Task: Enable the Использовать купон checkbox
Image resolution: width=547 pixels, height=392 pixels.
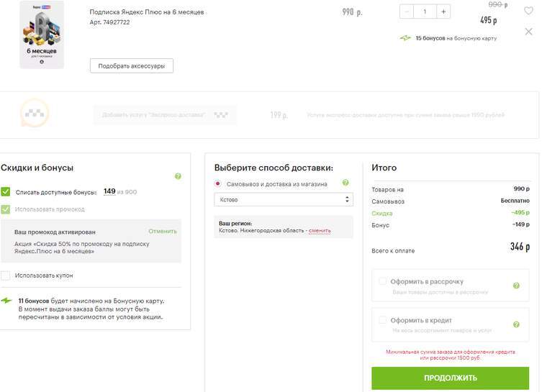Action: (6, 275)
